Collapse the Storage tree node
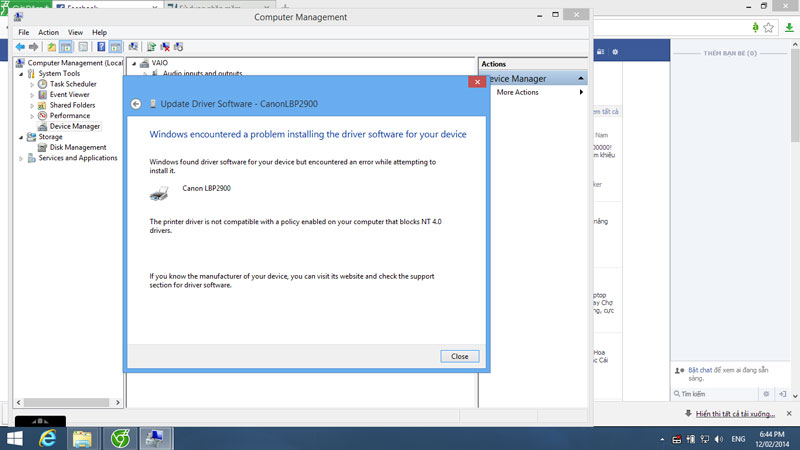800x450 pixels. tap(21, 137)
